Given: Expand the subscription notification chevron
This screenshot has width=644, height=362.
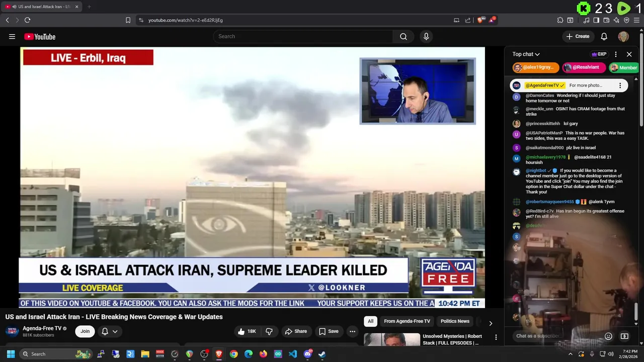Looking at the screenshot, I should (115, 331).
